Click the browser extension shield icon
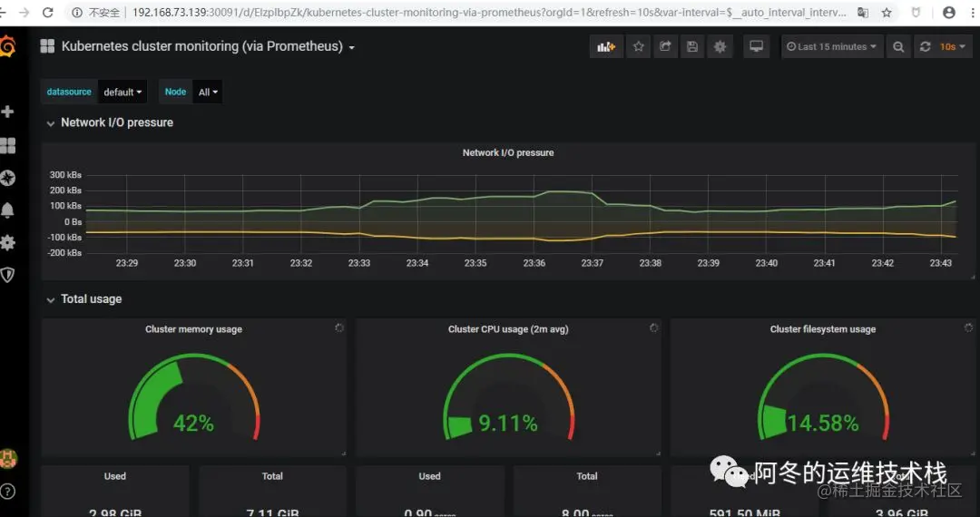The height and width of the screenshot is (517, 980). [x=916, y=13]
